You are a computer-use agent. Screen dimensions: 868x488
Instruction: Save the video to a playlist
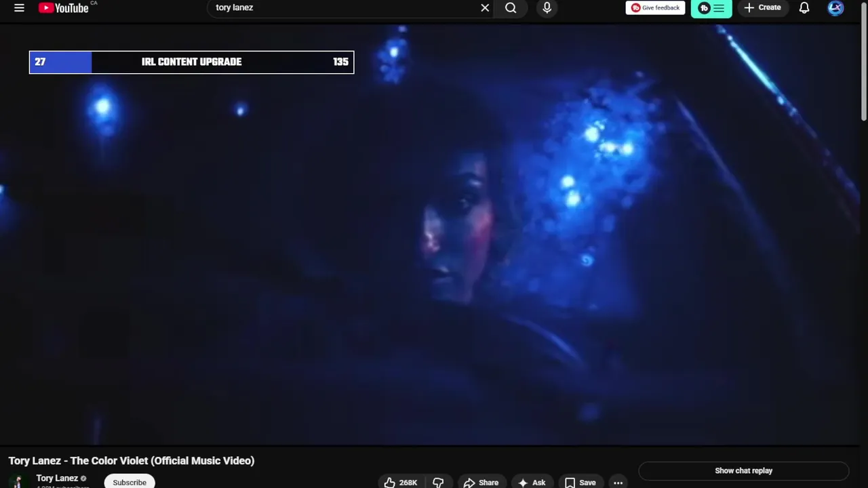tap(580, 482)
